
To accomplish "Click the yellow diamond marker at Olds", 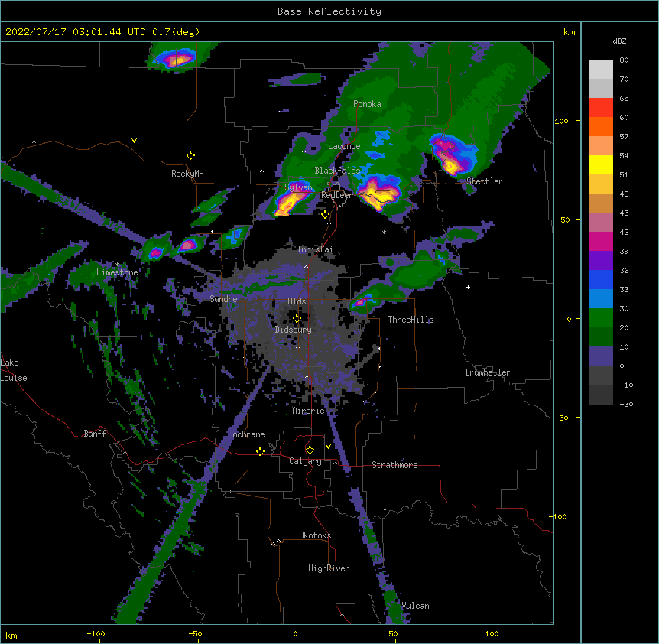I will (297, 319).
